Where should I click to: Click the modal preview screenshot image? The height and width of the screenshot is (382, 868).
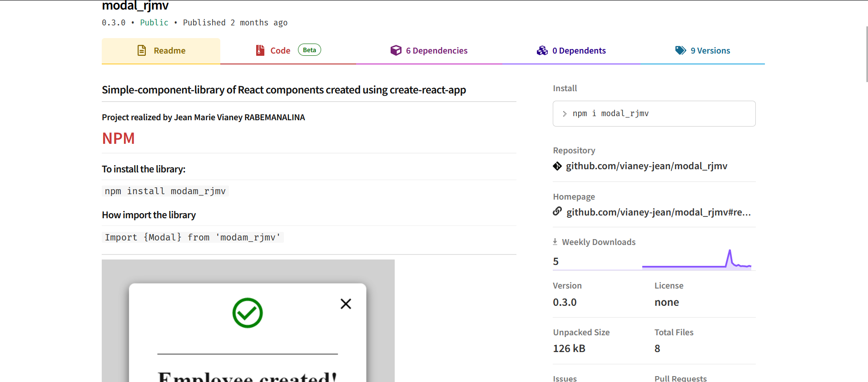tap(248, 321)
